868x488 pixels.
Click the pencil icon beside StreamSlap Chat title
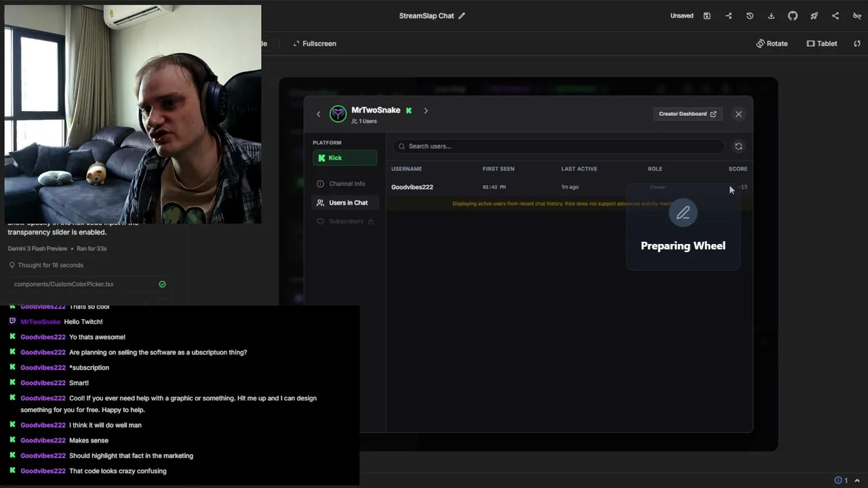[x=462, y=16]
